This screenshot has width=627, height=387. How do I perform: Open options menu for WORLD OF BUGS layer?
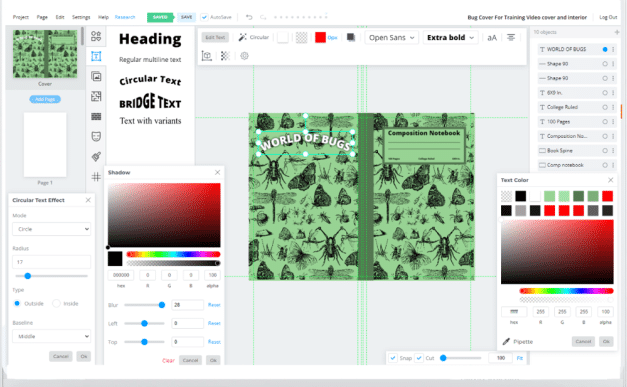613,49
